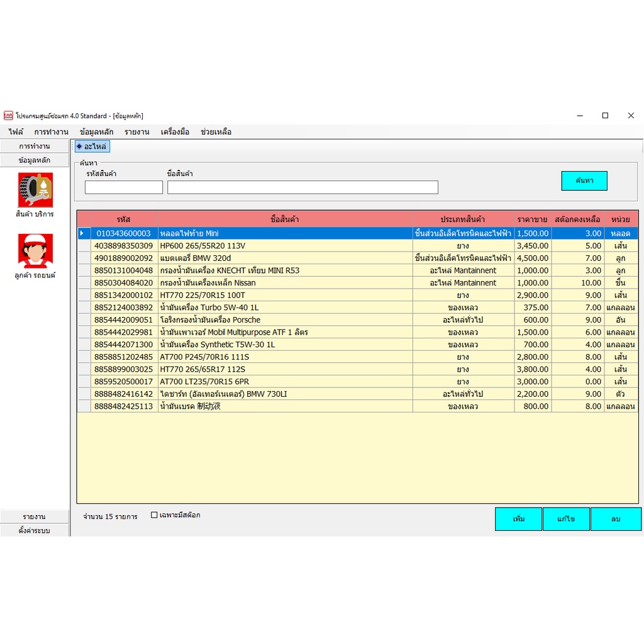Open the ช่วยเหลือ menu

pyautogui.click(x=216, y=132)
